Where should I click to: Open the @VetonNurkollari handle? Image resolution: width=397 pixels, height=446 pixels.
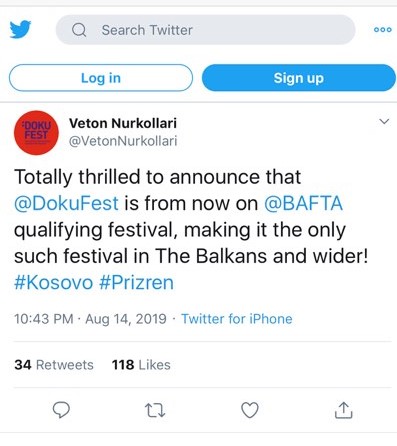(123, 141)
